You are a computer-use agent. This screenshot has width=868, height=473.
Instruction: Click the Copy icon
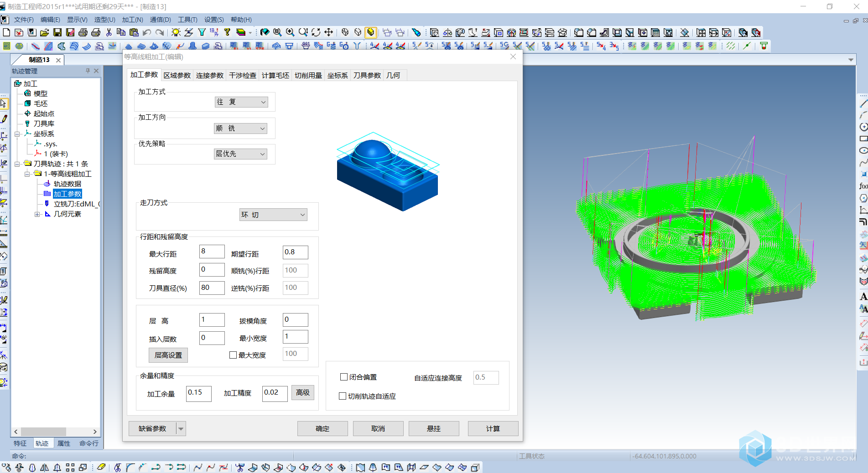(121, 32)
